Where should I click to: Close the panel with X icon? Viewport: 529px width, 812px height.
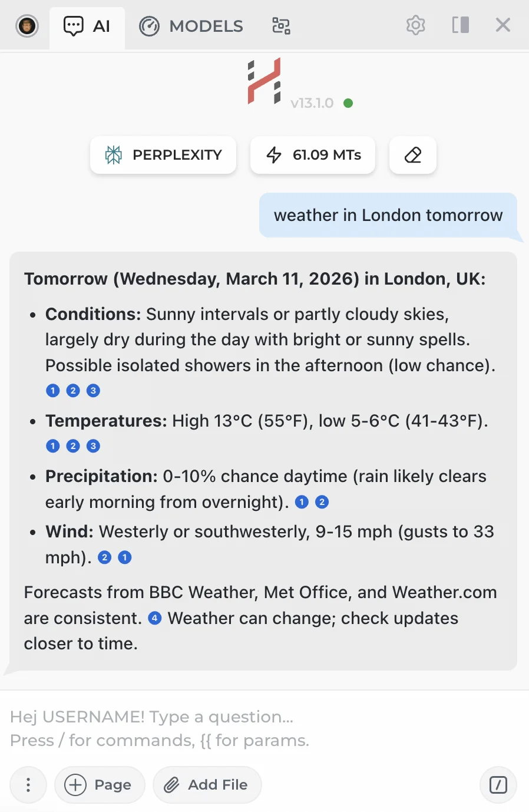(x=502, y=25)
